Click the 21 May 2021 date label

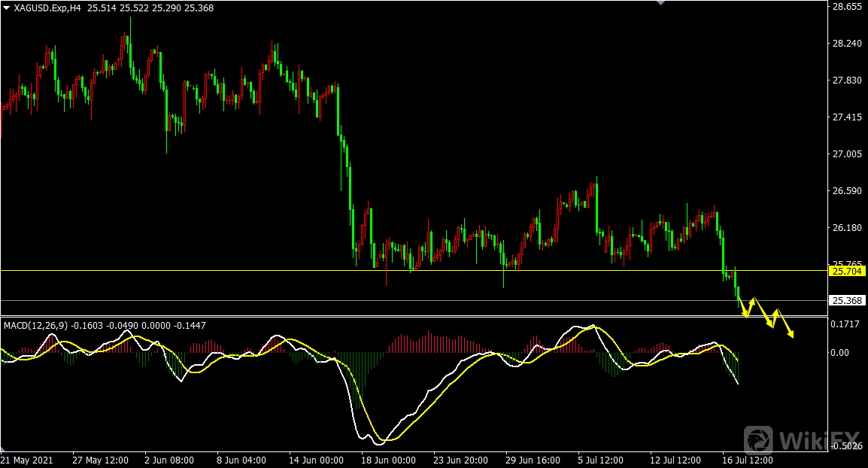click(x=27, y=460)
